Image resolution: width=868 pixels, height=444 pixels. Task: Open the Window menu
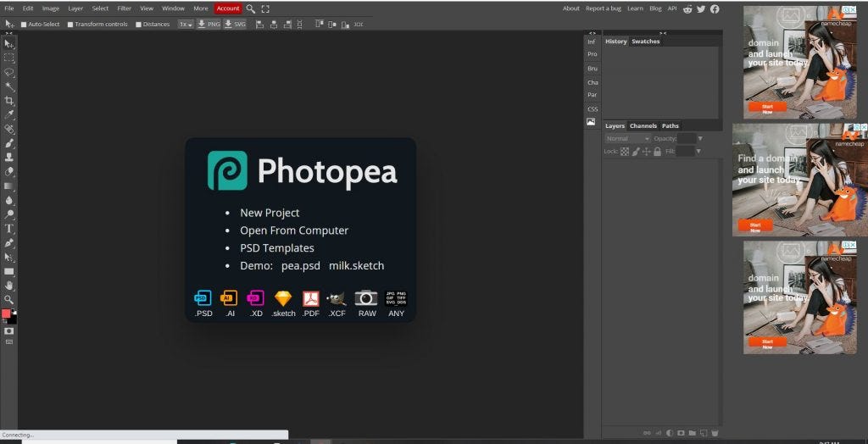coord(173,8)
